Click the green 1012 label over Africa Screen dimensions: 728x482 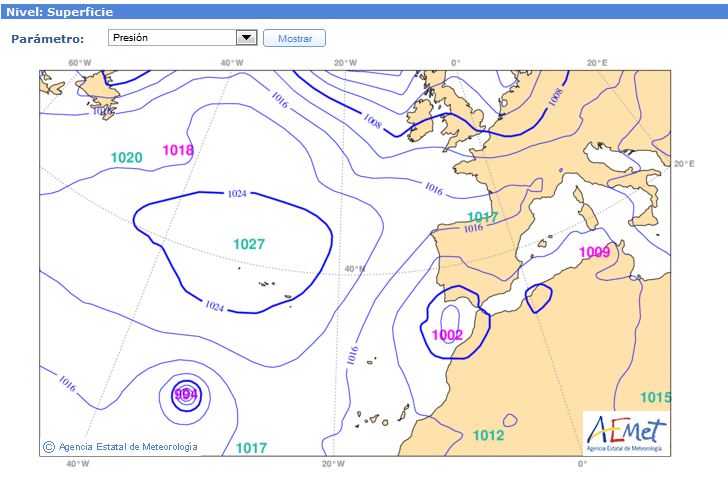point(488,435)
